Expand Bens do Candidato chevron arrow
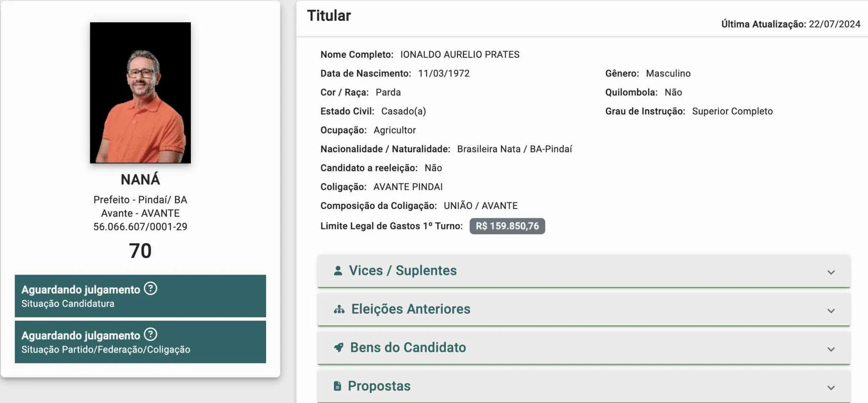This screenshot has height=403, width=868. 831,349
